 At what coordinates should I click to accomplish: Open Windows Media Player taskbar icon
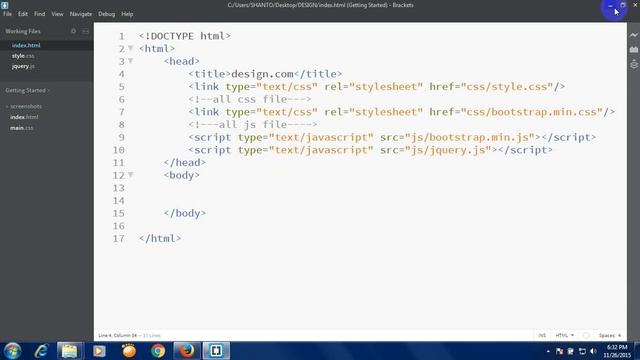99,351
